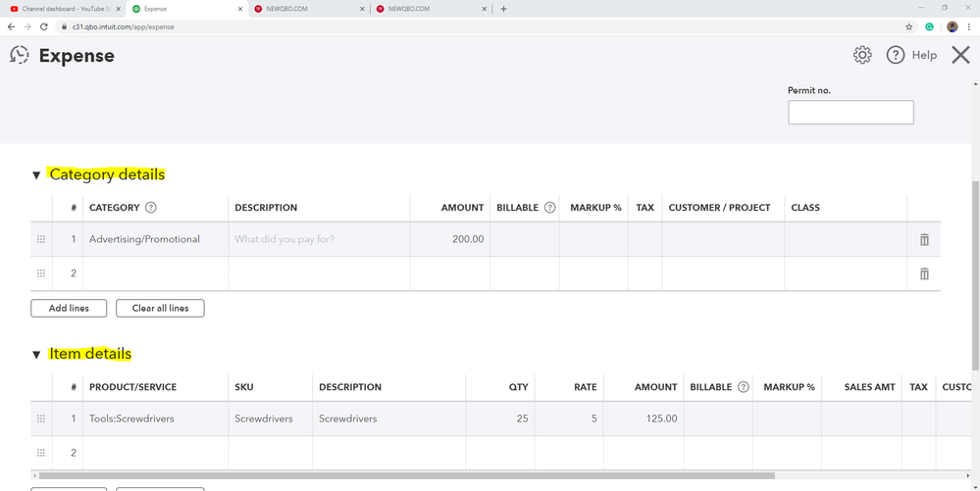980x491 pixels.
Task: Click the drag handle of item line 2
Action: pos(41,452)
